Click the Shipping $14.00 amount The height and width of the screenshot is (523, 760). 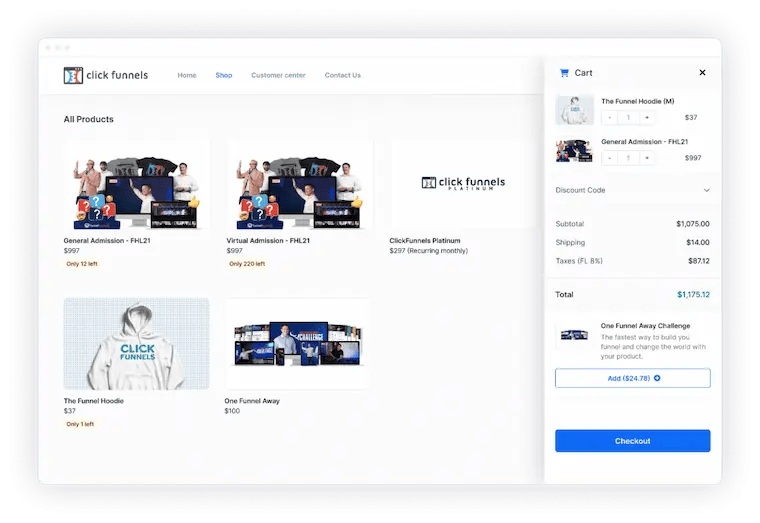point(697,242)
